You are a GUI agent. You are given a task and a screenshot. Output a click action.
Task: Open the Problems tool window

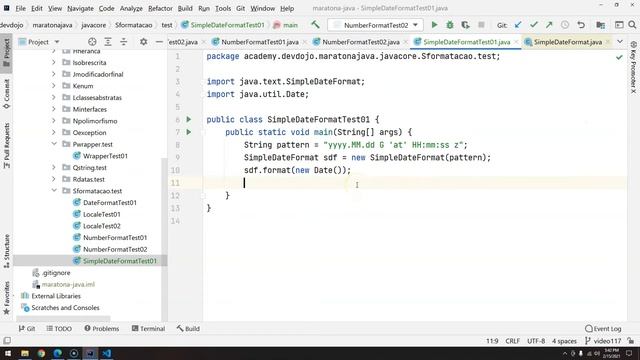tap(102, 329)
